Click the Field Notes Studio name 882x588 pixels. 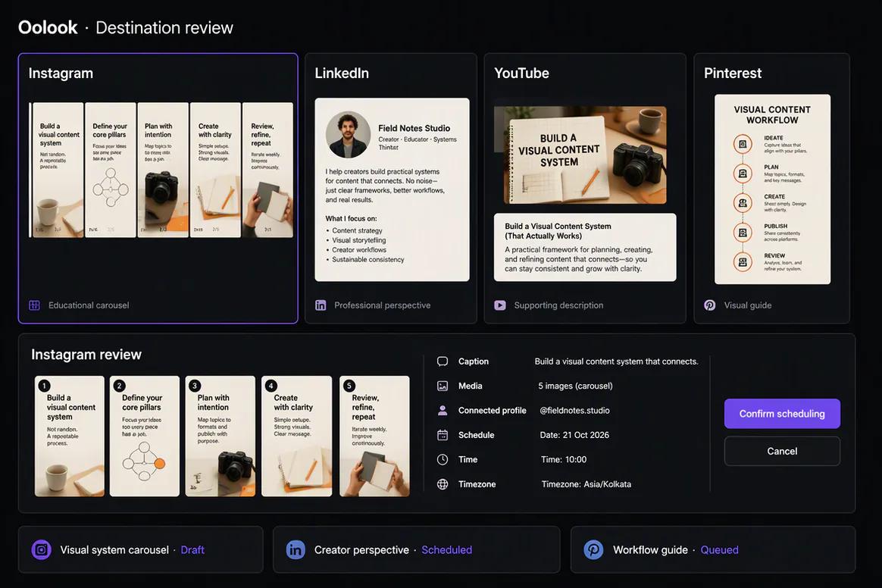[x=414, y=128]
